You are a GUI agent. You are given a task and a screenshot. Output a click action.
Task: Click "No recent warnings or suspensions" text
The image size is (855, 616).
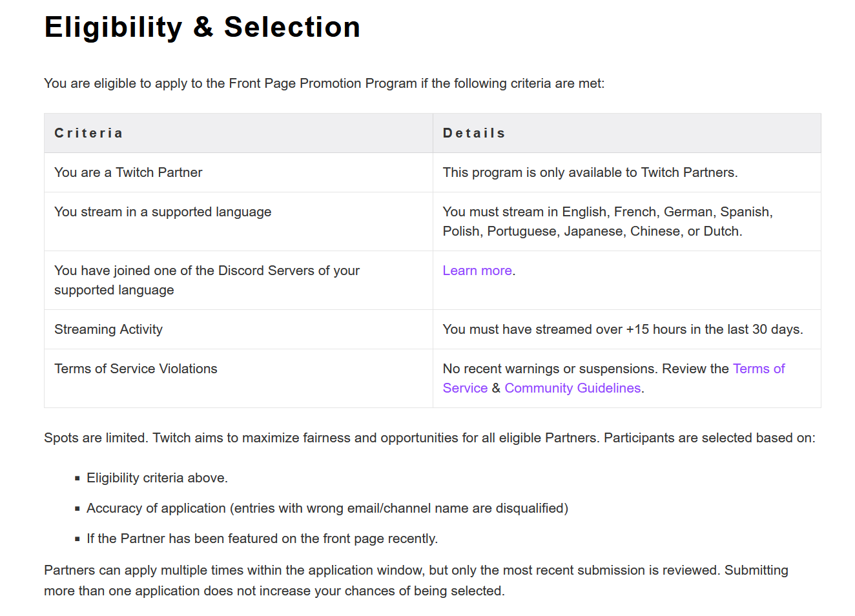[x=549, y=369]
